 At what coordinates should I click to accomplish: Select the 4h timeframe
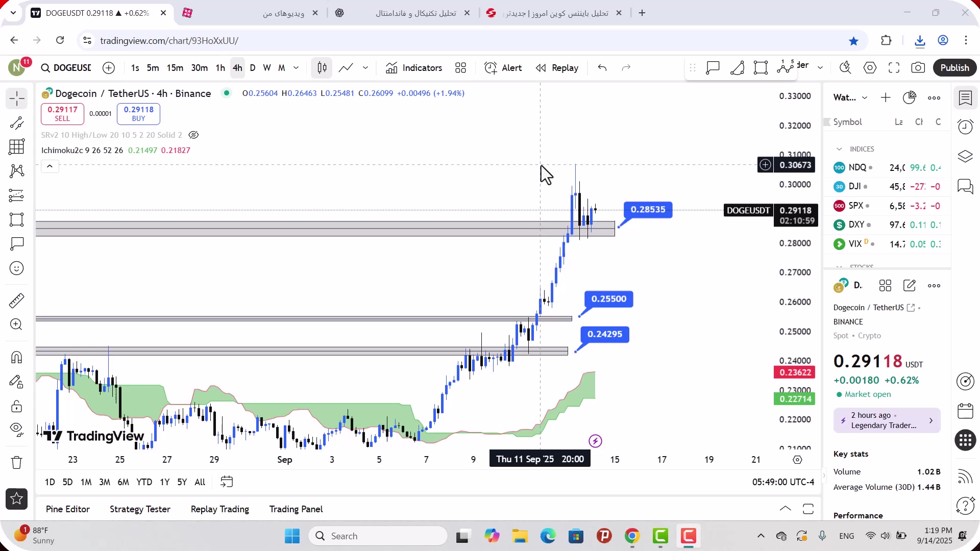coord(237,68)
